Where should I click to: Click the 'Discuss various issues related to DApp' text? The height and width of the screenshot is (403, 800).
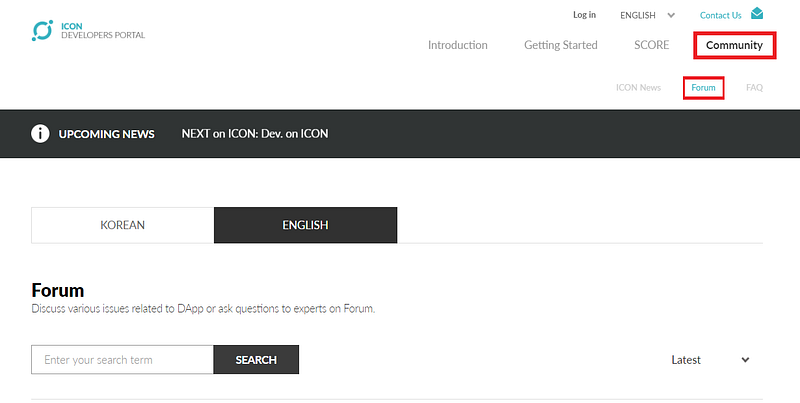[203, 309]
